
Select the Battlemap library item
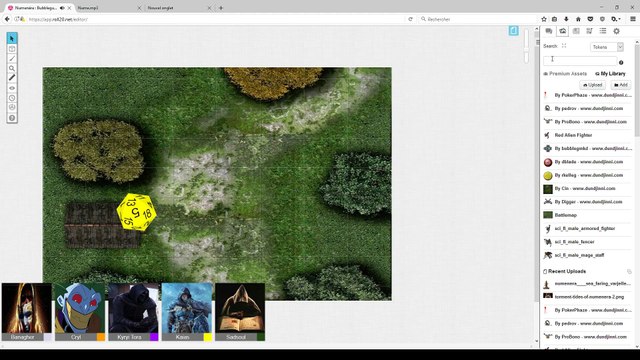(587, 215)
